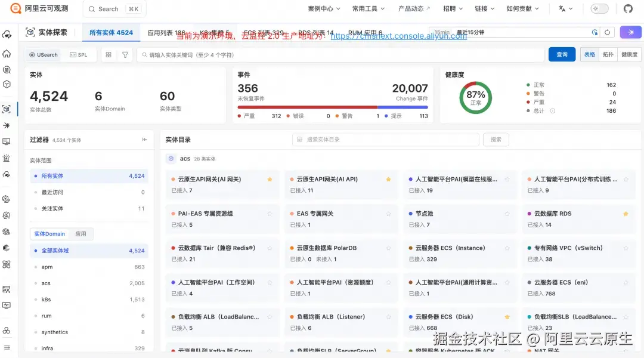Screen dimensions: 644x358
Task: Click the bottom menu lines sidebar icon
Action: [x=7, y=347]
